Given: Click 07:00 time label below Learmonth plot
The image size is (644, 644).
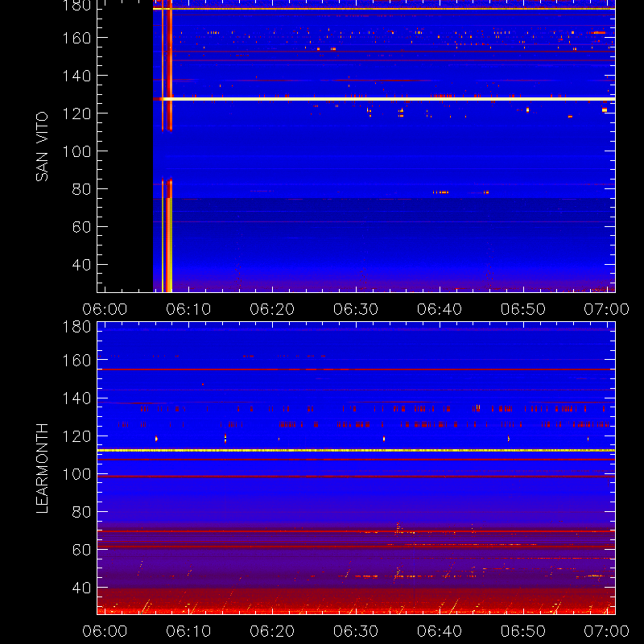Looking at the screenshot, I should coord(607,631).
